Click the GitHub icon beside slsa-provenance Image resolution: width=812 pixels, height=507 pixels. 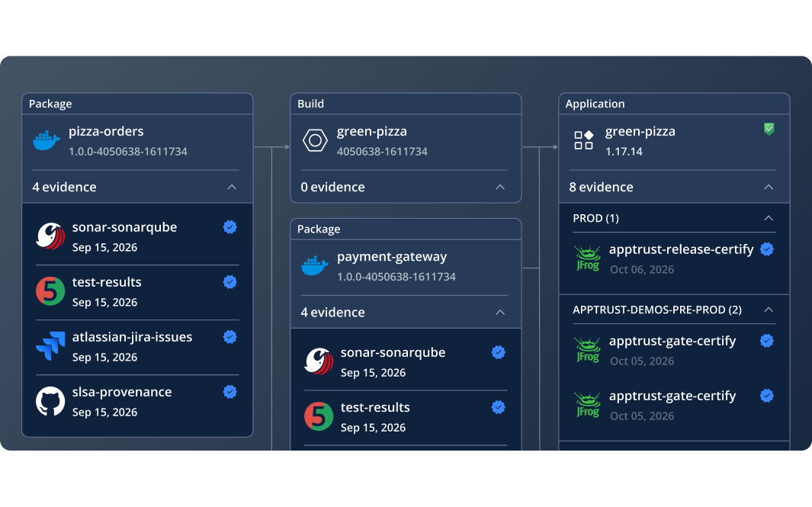coord(50,401)
